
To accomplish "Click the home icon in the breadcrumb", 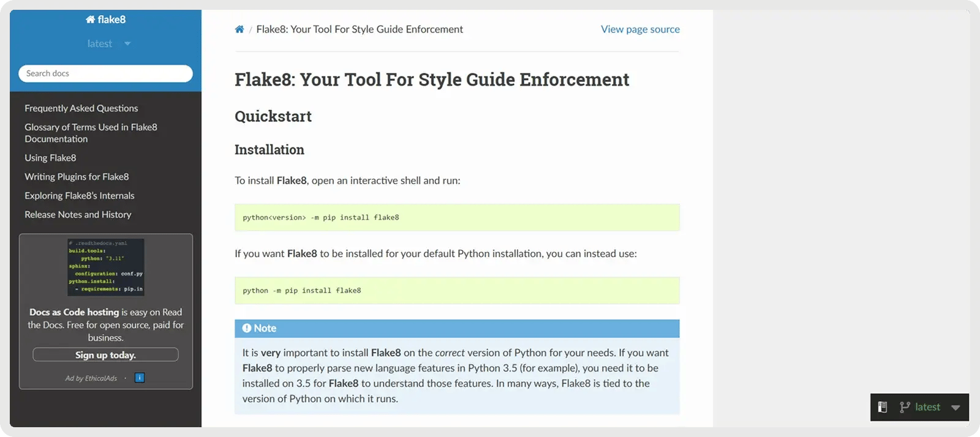I will (x=239, y=29).
